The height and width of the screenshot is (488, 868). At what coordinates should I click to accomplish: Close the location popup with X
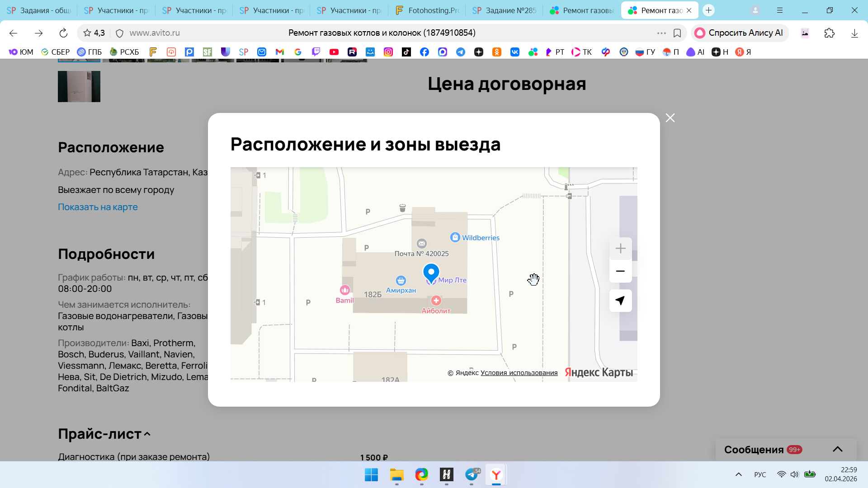670,118
